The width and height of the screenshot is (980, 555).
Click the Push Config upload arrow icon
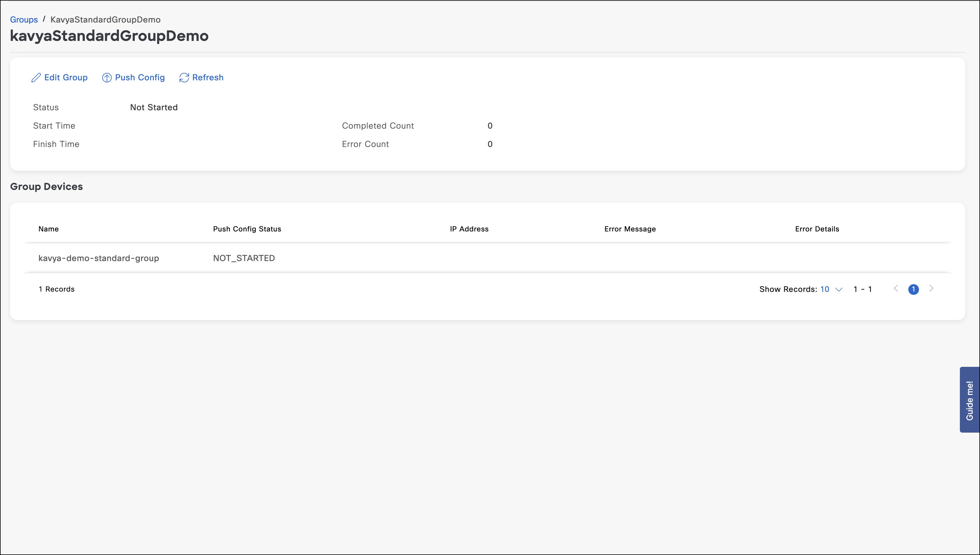[x=107, y=78]
